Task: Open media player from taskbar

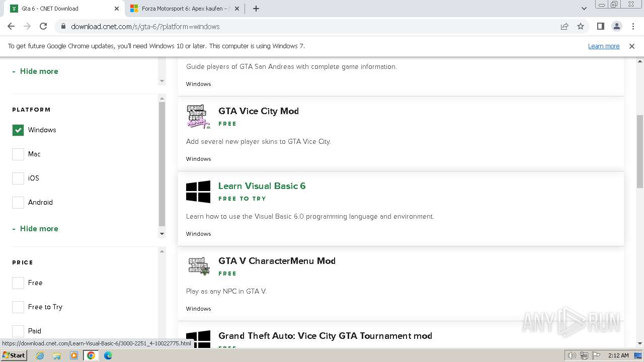Action: click(x=74, y=355)
